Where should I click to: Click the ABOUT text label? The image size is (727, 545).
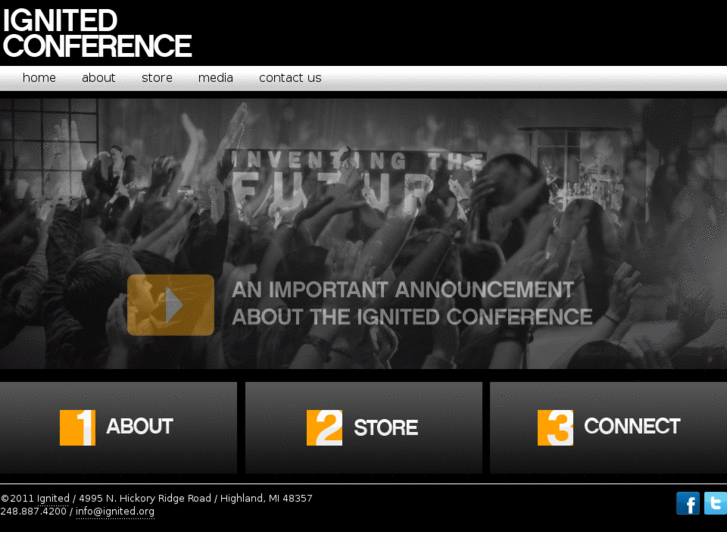coord(140,426)
